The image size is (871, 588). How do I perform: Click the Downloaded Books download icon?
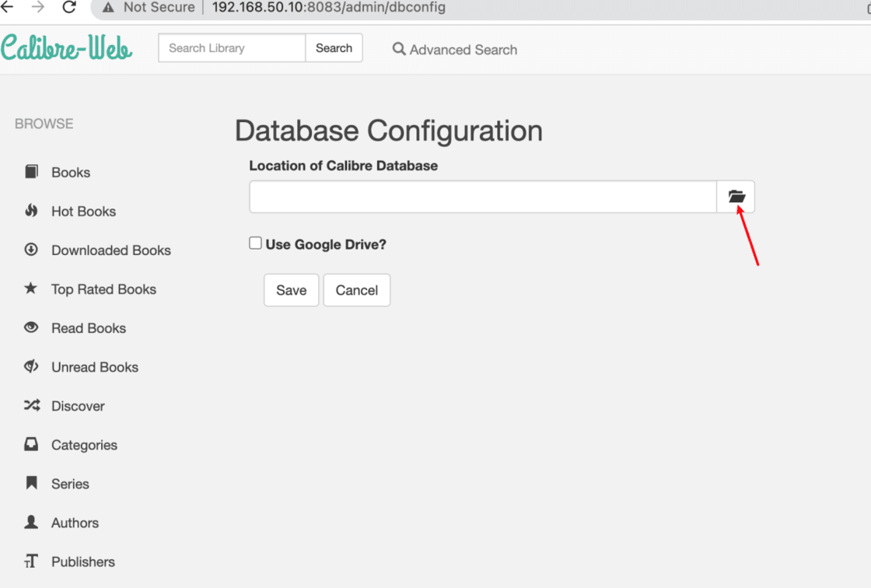coord(31,250)
